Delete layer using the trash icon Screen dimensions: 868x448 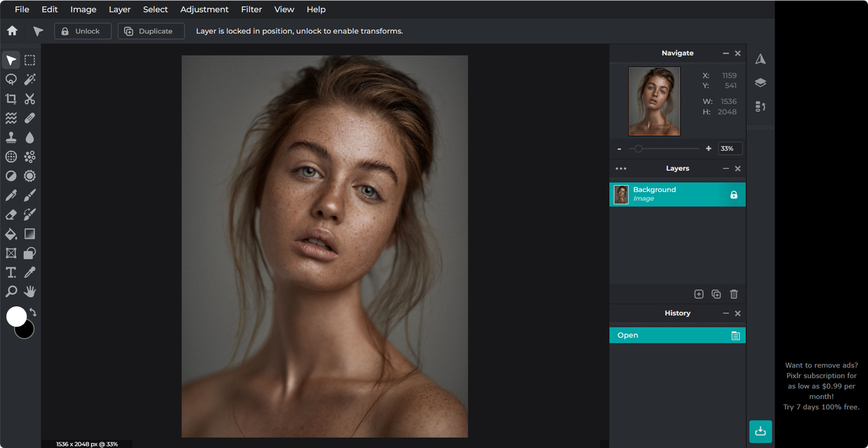click(x=734, y=294)
